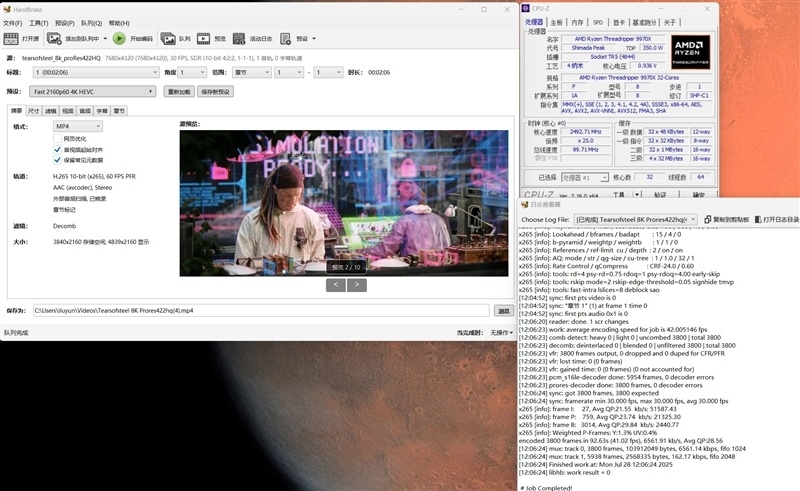The width and height of the screenshot is (800, 491).
Task: Click the Save New Preset button
Action: click(x=215, y=91)
